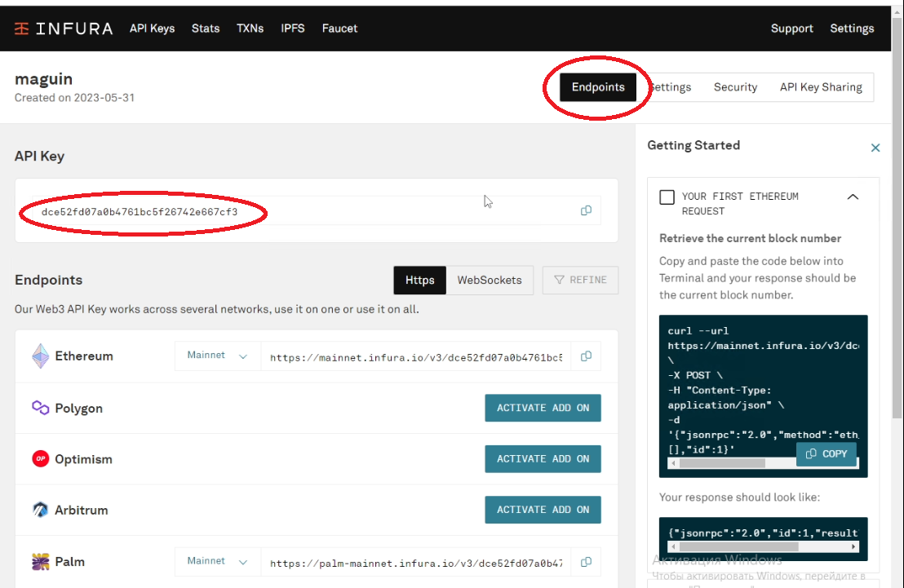Open the Support page
The image size is (904, 588).
point(791,28)
